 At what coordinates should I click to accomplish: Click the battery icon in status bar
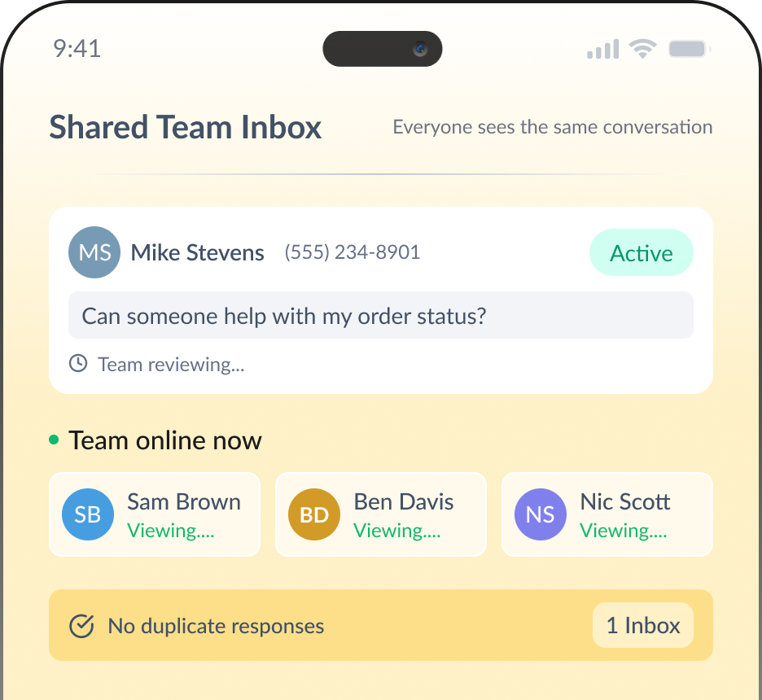[689, 50]
